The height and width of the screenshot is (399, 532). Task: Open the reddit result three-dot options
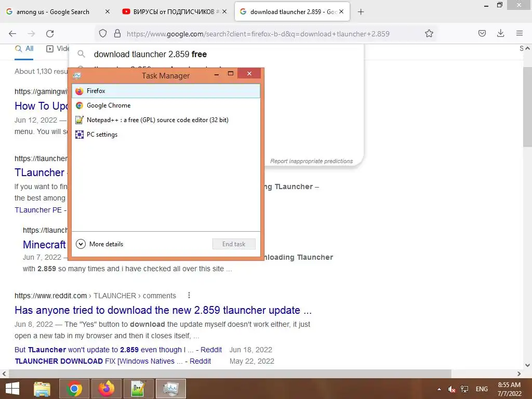[189, 296]
